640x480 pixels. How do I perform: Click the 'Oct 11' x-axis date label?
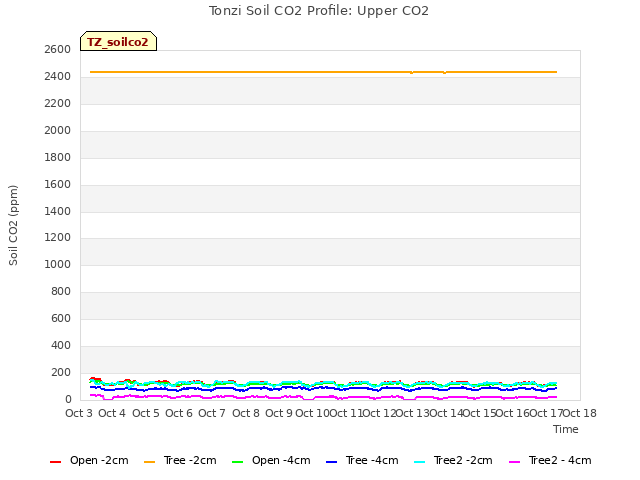[346, 413]
